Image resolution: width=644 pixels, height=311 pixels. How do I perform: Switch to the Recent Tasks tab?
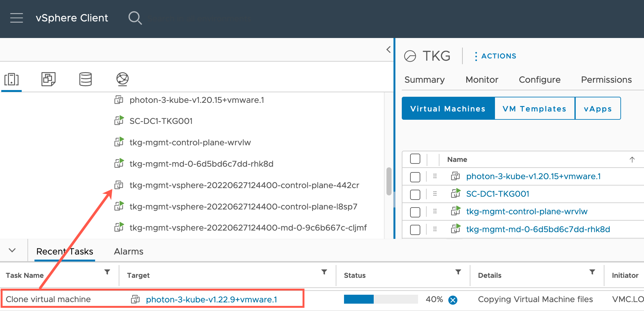coord(65,251)
